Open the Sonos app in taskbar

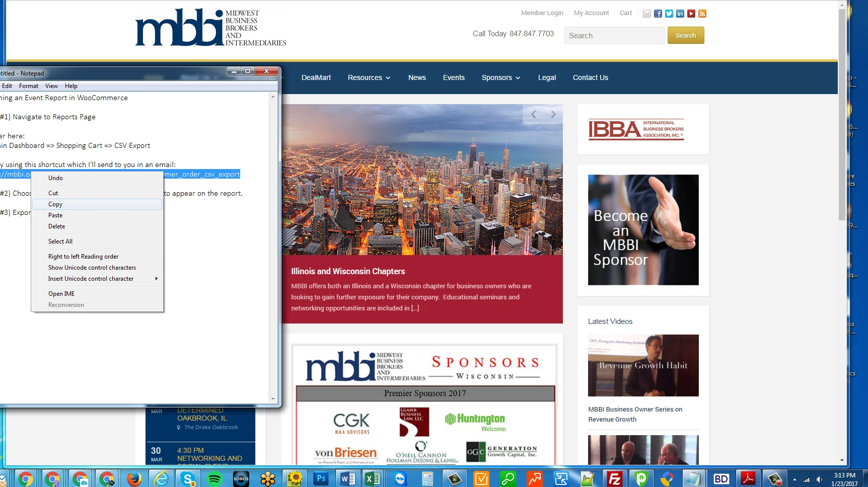coord(241,478)
